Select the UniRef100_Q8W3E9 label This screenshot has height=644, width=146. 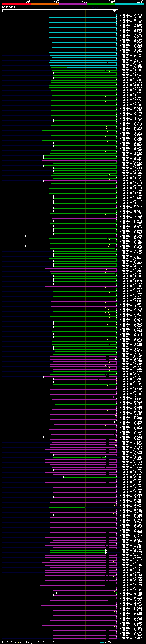click(131, 404)
